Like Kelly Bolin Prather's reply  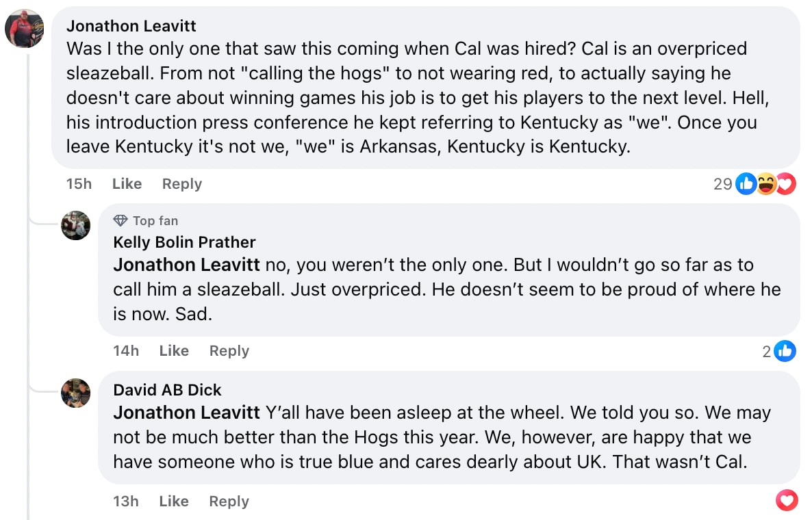click(x=174, y=351)
